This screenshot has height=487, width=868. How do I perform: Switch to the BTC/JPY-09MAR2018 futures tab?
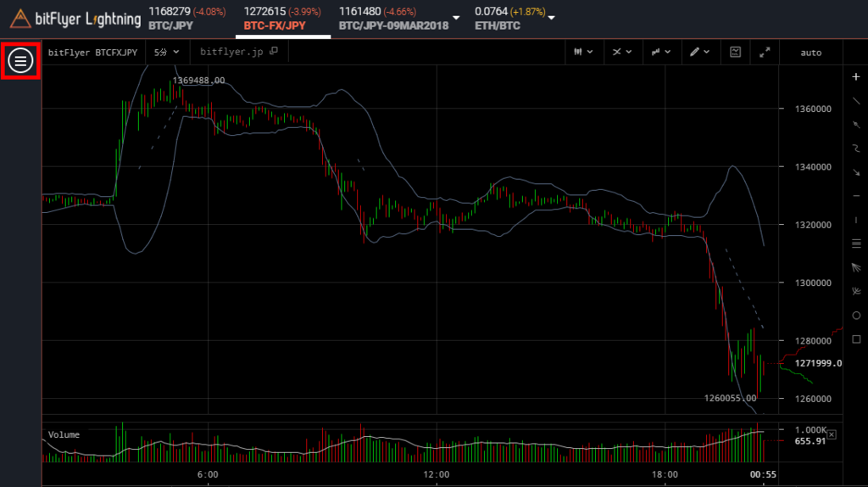pyautogui.click(x=393, y=19)
